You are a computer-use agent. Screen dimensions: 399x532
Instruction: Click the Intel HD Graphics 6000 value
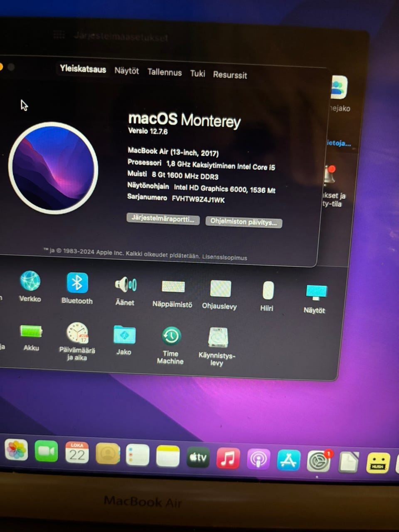224,189
